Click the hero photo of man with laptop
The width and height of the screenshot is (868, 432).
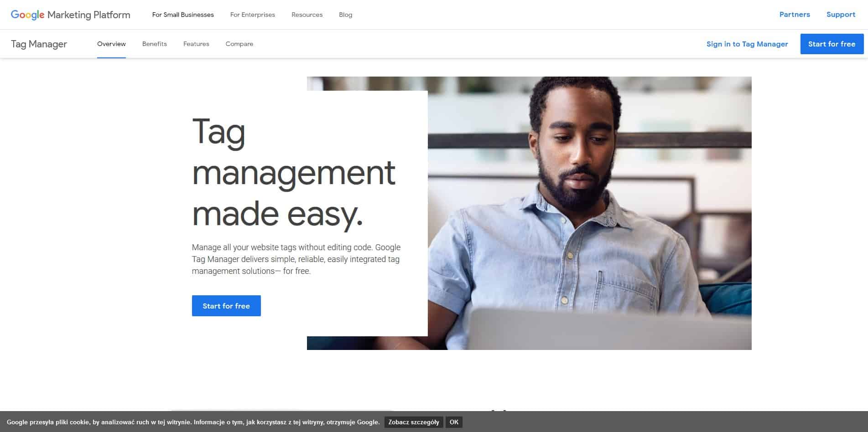click(588, 213)
